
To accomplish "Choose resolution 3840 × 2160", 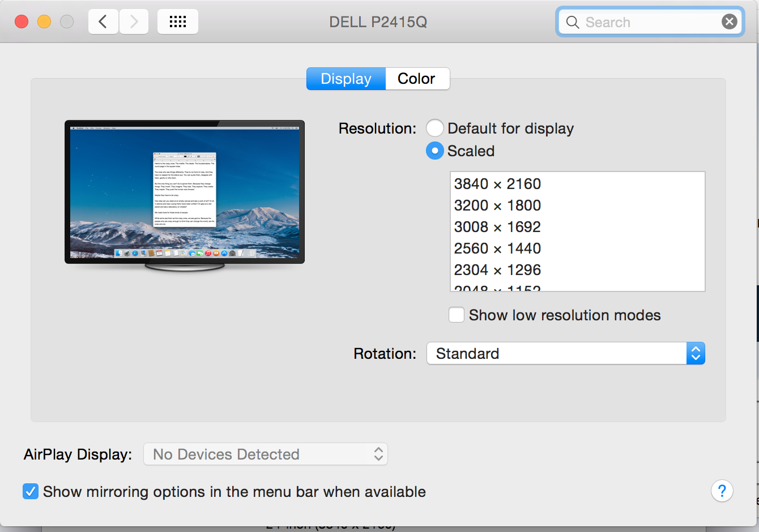I will click(x=578, y=184).
